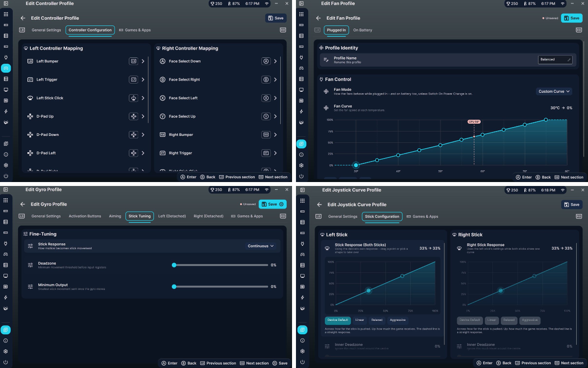The height and width of the screenshot is (368, 588).
Task: Click info icon in Edit Gyro Profile sidebar
Action: 6,341
